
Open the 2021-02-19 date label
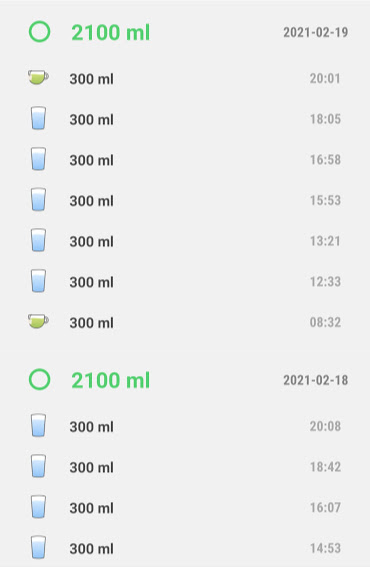coord(315,32)
